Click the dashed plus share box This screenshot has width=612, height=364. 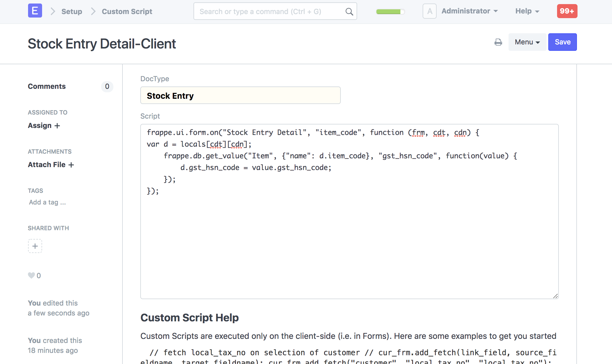coord(35,246)
